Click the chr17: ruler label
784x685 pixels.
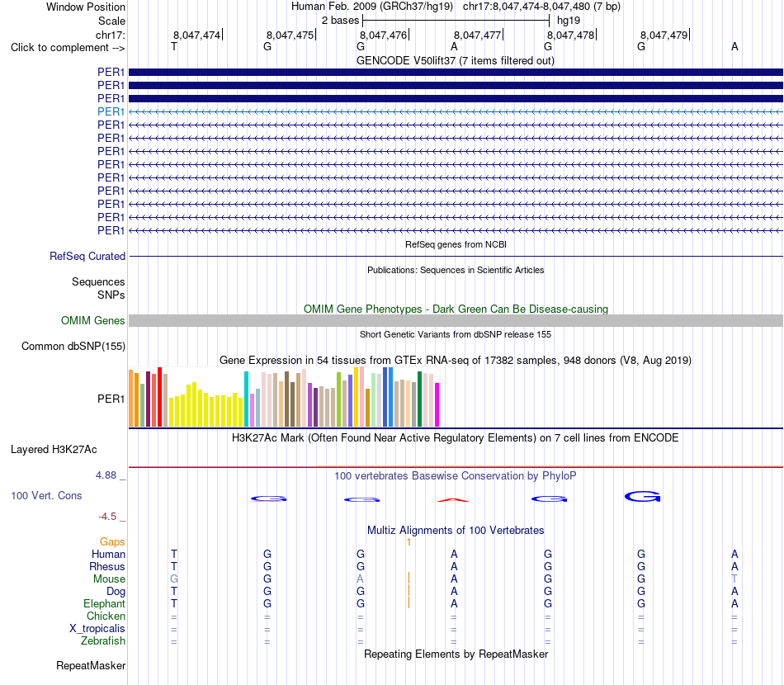click(x=110, y=35)
